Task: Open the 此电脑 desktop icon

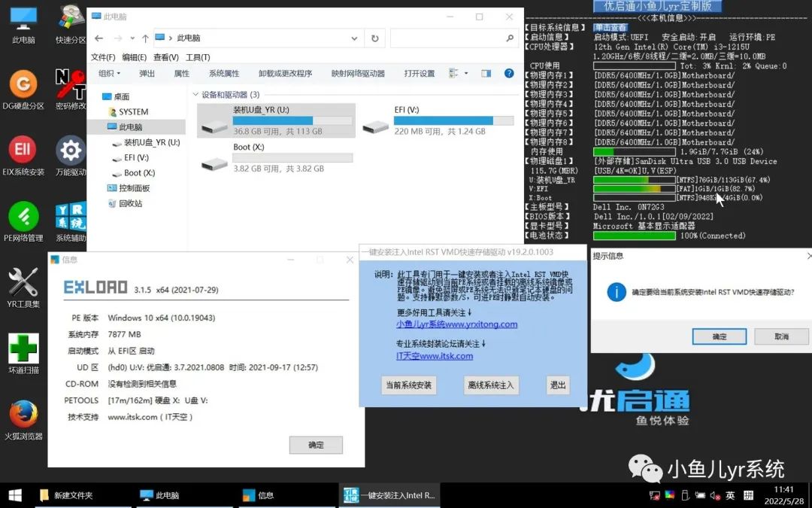Action: pos(23,24)
